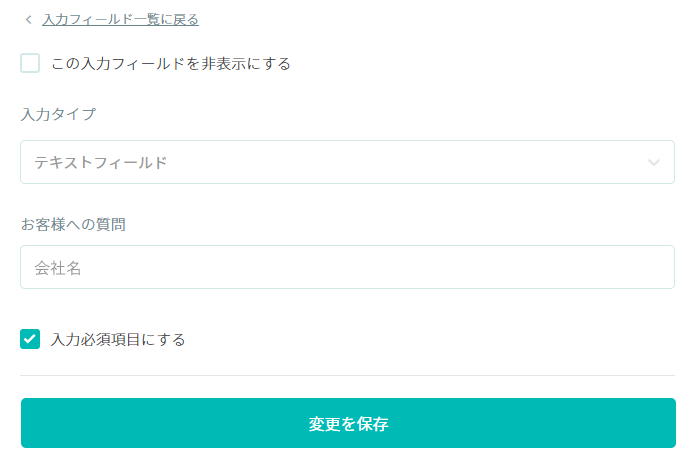Open the 入力タイプ dropdown
The image size is (695, 466).
(347, 162)
